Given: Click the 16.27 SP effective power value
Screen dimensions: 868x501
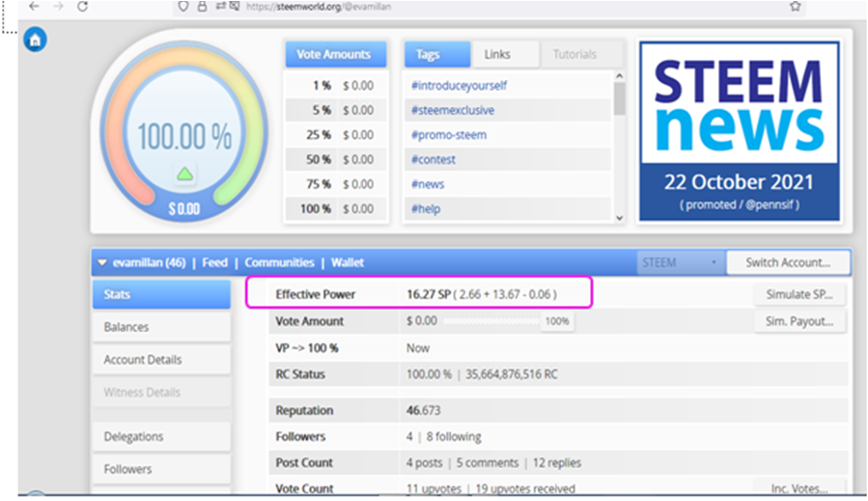Looking at the screenshot, I should 429,294.
